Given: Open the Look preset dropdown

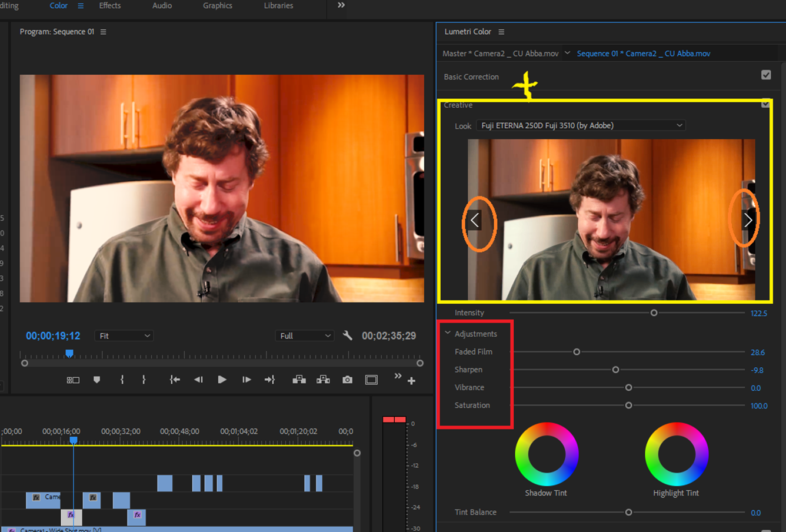Looking at the screenshot, I should coord(581,125).
